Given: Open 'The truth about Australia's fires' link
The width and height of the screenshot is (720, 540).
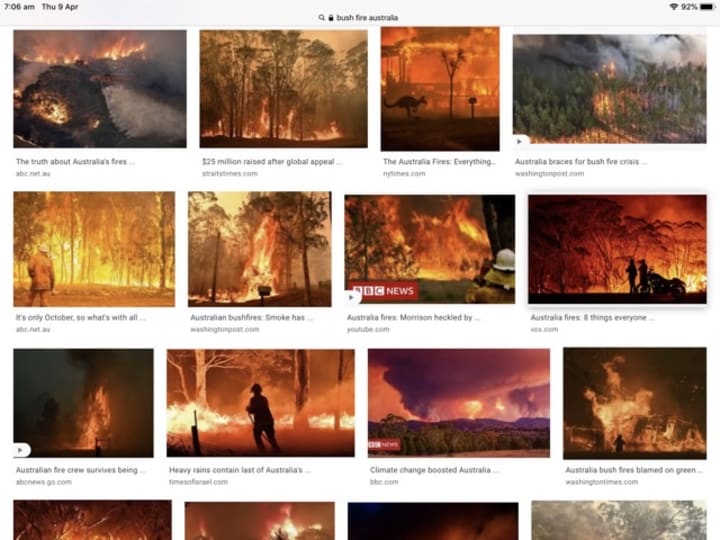Looking at the screenshot, I should click(75, 162).
